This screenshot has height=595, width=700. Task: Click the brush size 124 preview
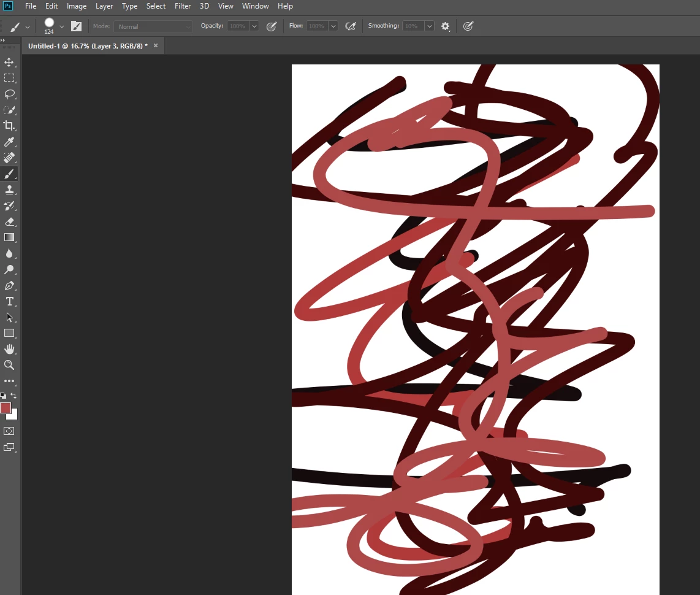coord(49,26)
